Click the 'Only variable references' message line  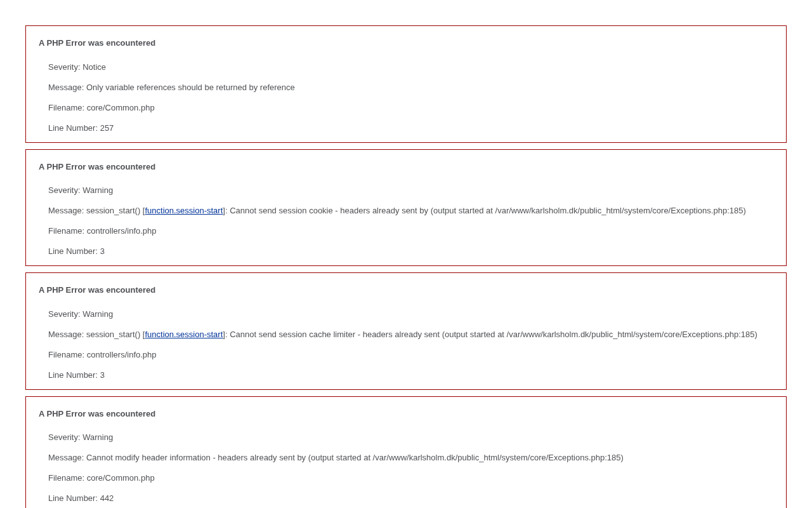click(x=171, y=88)
